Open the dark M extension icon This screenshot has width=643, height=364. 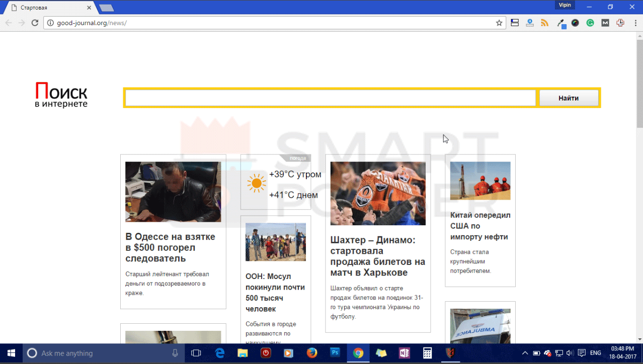coord(605,23)
